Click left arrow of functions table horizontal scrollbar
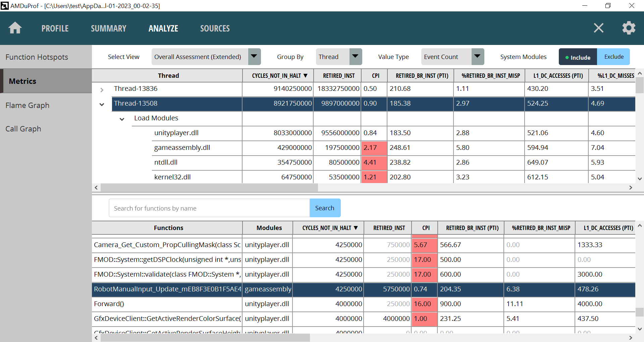 96,338
